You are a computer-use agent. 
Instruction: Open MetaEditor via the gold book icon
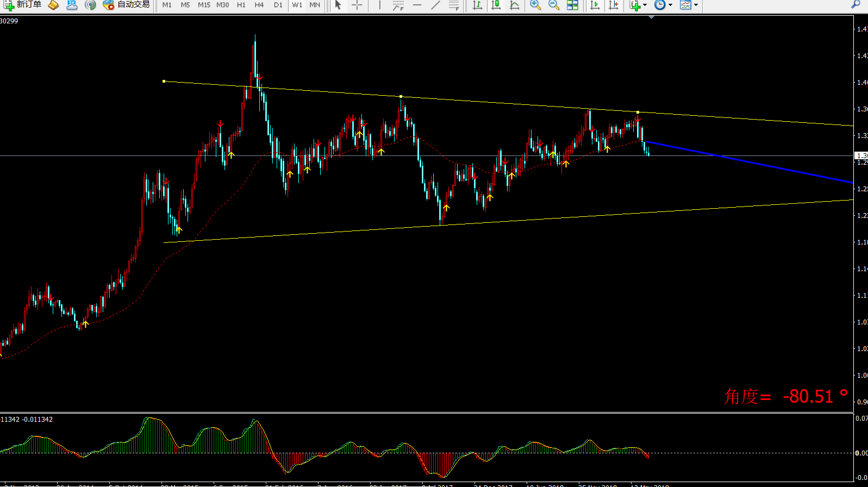click(x=53, y=5)
